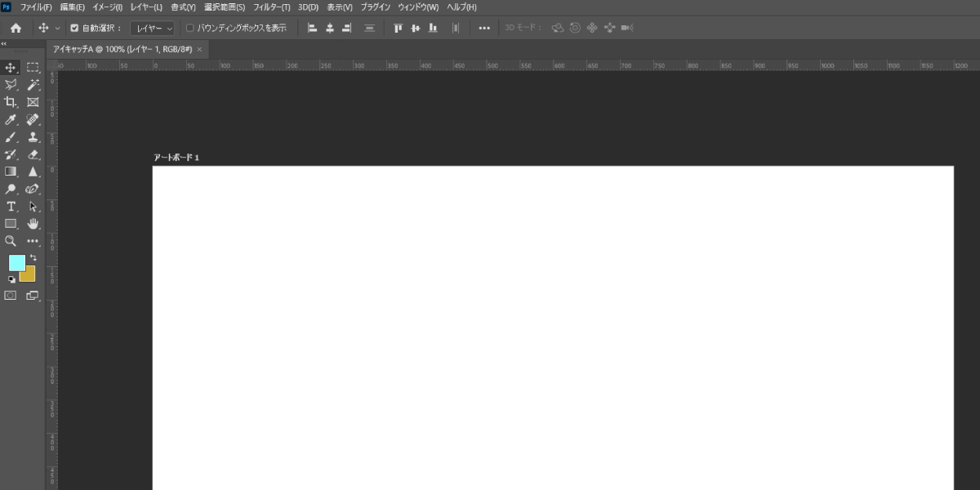Open the レイヤー(L) menu
The image size is (980, 490).
pyautogui.click(x=146, y=7)
